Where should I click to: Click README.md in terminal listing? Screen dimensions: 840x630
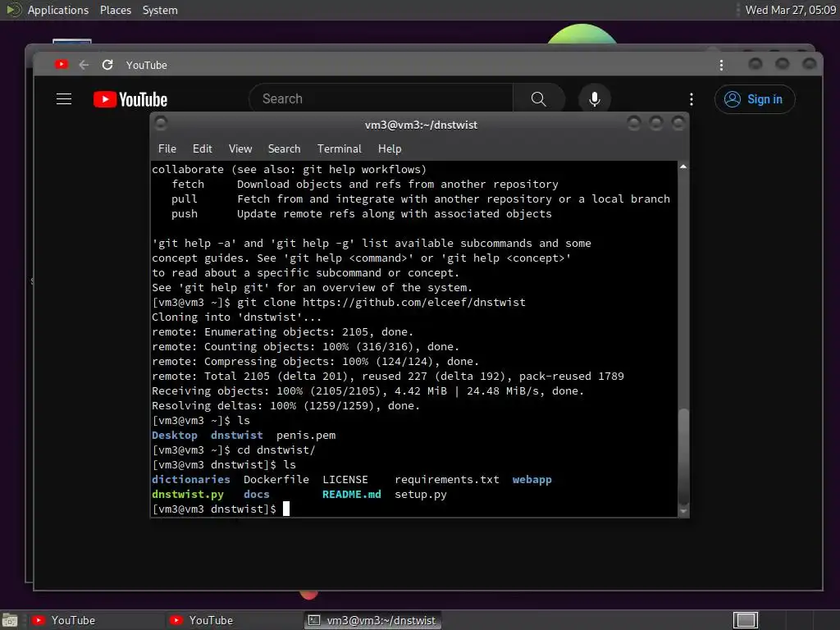pos(351,494)
